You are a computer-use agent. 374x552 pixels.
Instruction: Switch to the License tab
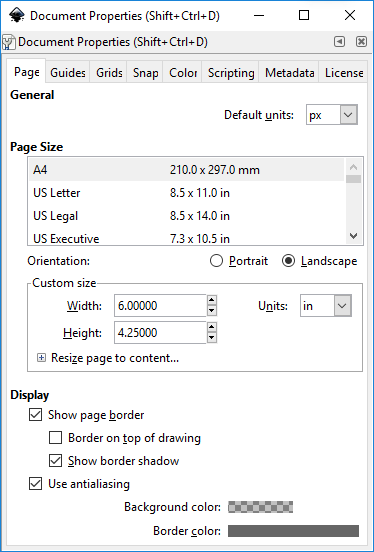pyautogui.click(x=344, y=73)
